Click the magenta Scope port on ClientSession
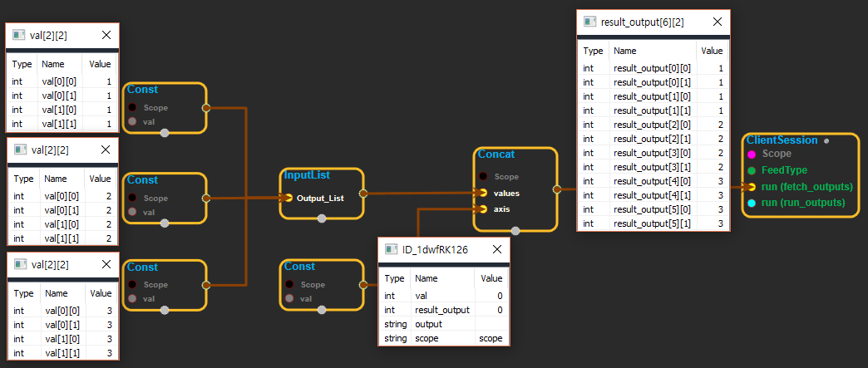This screenshot has height=368, width=868. pyautogui.click(x=751, y=154)
